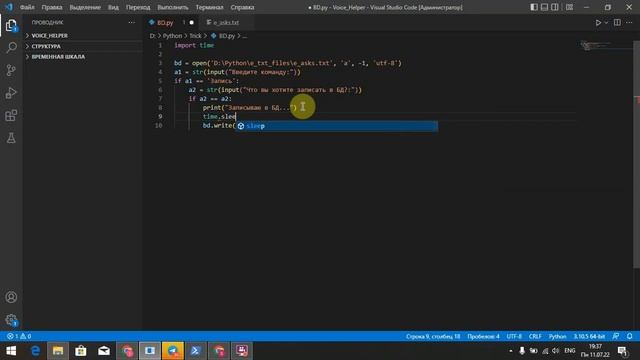Open run options dropdown next to play
The image size is (640, 360).
click(x=606, y=23)
